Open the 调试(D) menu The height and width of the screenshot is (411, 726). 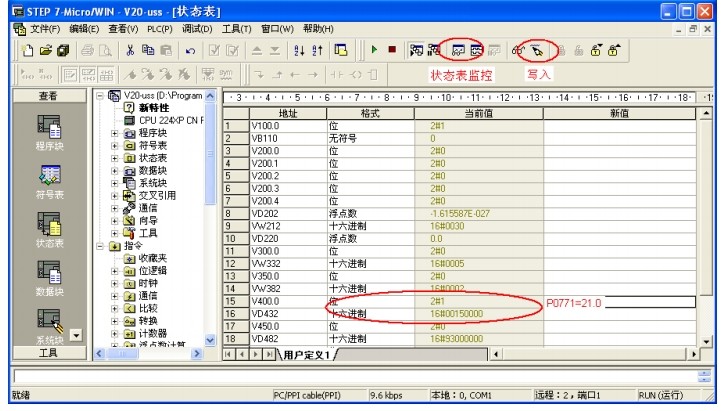[197, 29]
